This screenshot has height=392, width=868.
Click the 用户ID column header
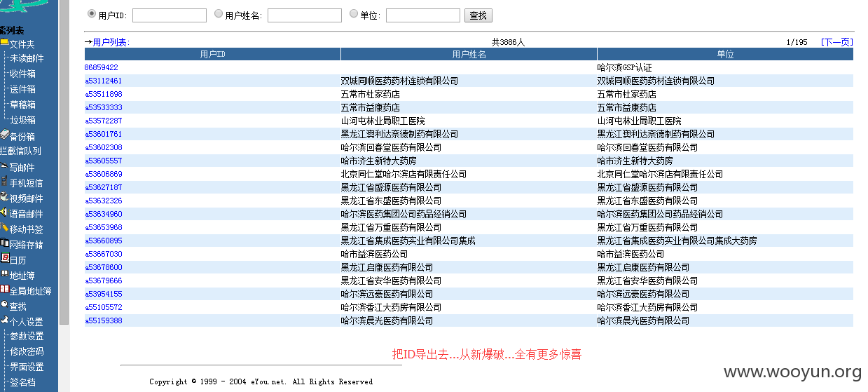pos(212,54)
